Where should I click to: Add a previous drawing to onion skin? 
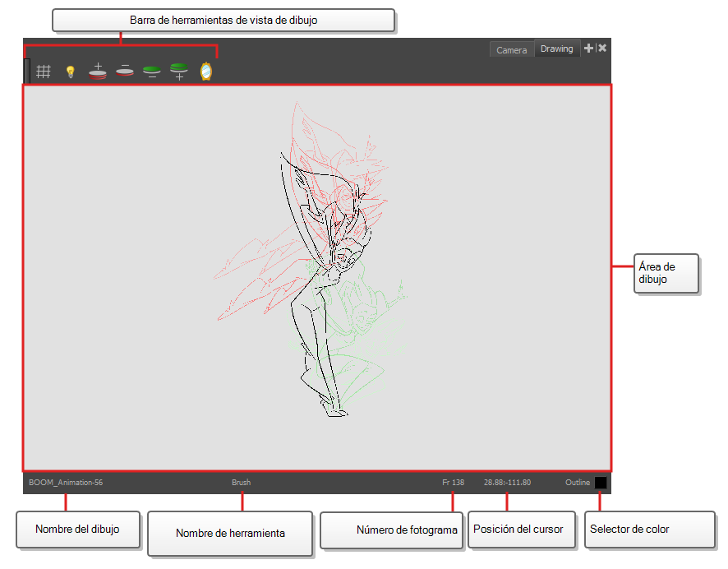(98, 71)
